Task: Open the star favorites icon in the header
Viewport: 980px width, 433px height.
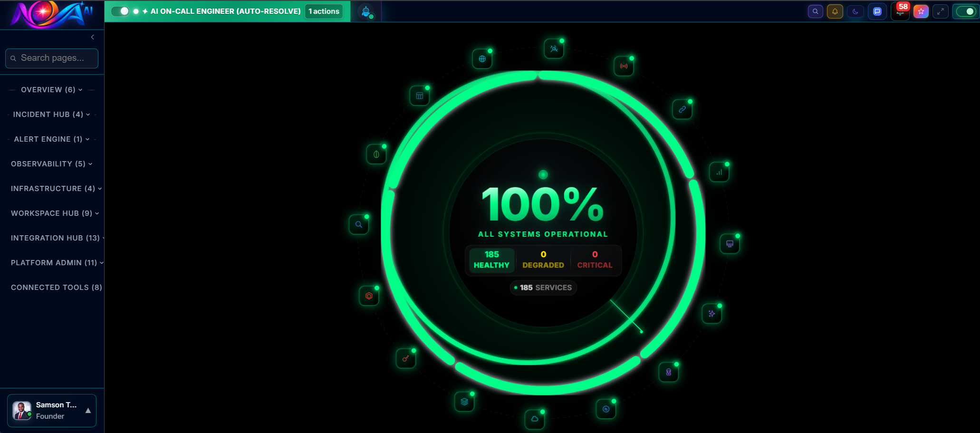Action: (x=921, y=10)
